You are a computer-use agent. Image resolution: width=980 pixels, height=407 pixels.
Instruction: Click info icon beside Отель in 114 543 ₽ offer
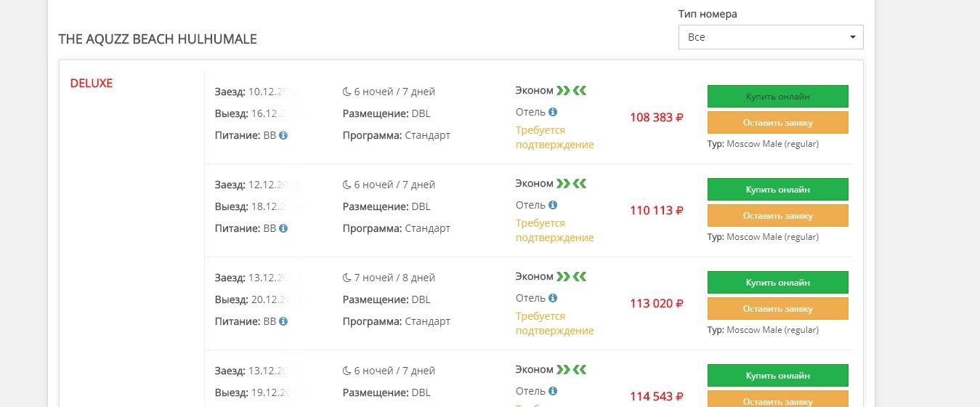point(553,391)
